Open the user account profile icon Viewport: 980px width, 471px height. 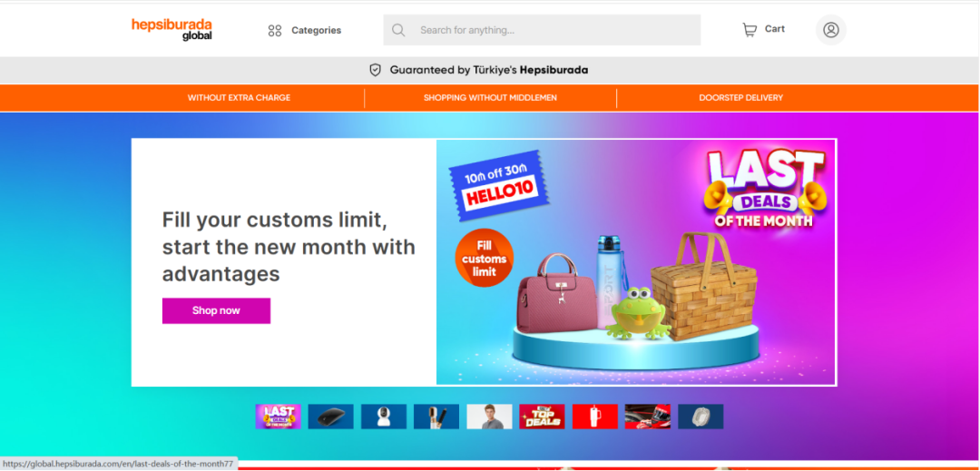click(831, 30)
